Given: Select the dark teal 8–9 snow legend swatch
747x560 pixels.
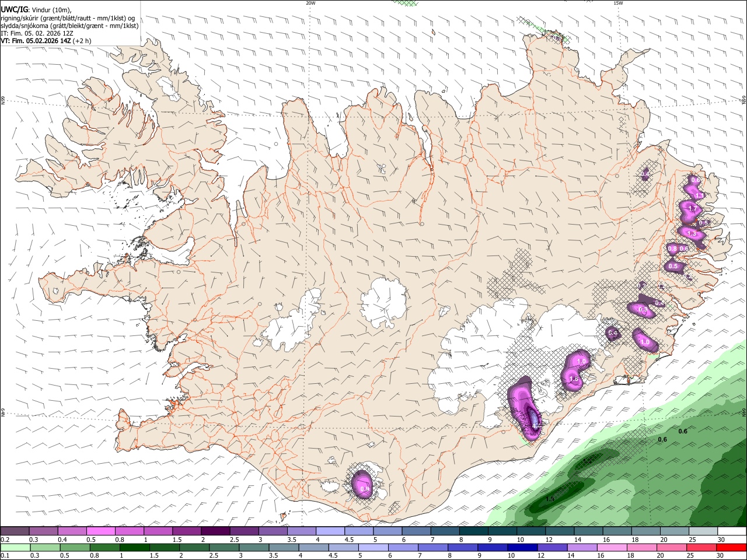Looking at the screenshot, I should pos(474,531).
